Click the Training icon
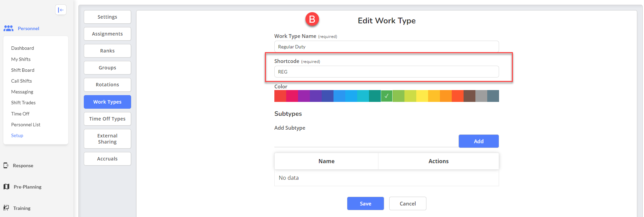The image size is (644, 217). tap(6, 208)
